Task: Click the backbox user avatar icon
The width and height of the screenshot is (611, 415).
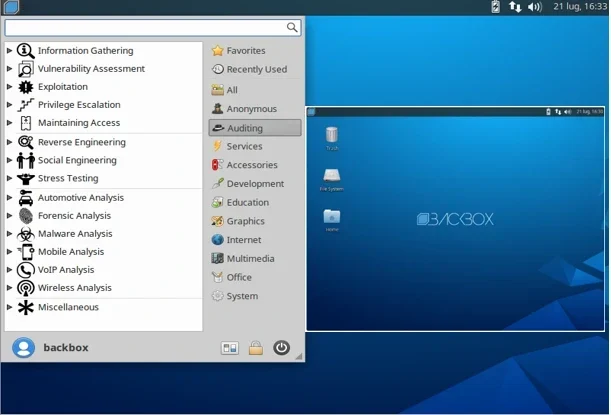Action: point(23,348)
